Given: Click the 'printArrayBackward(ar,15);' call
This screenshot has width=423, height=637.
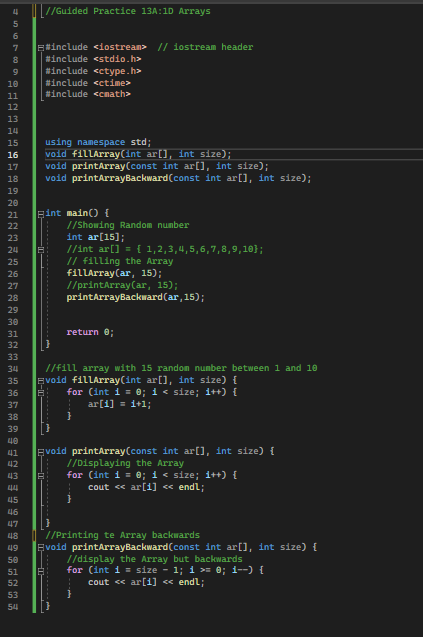Looking at the screenshot, I should pyautogui.click(x=136, y=297).
